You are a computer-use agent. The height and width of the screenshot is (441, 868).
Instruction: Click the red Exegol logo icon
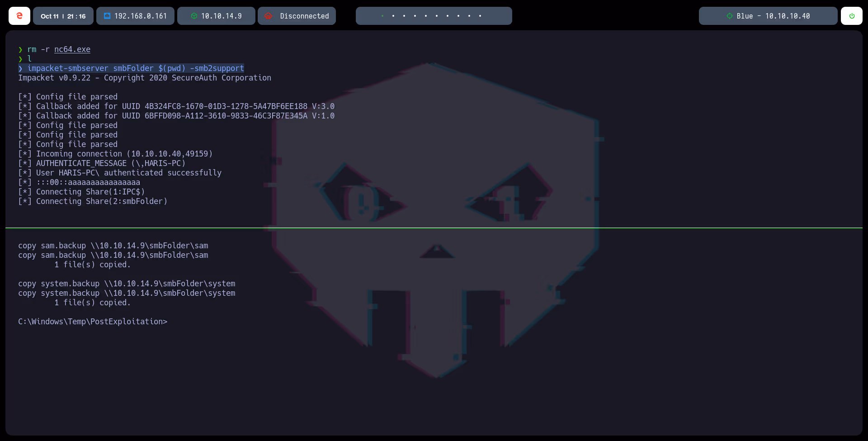click(x=19, y=16)
